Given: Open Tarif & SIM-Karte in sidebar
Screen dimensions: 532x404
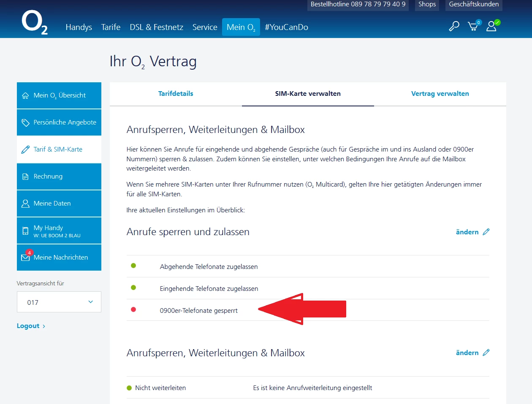Looking at the screenshot, I should tap(59, 149).
